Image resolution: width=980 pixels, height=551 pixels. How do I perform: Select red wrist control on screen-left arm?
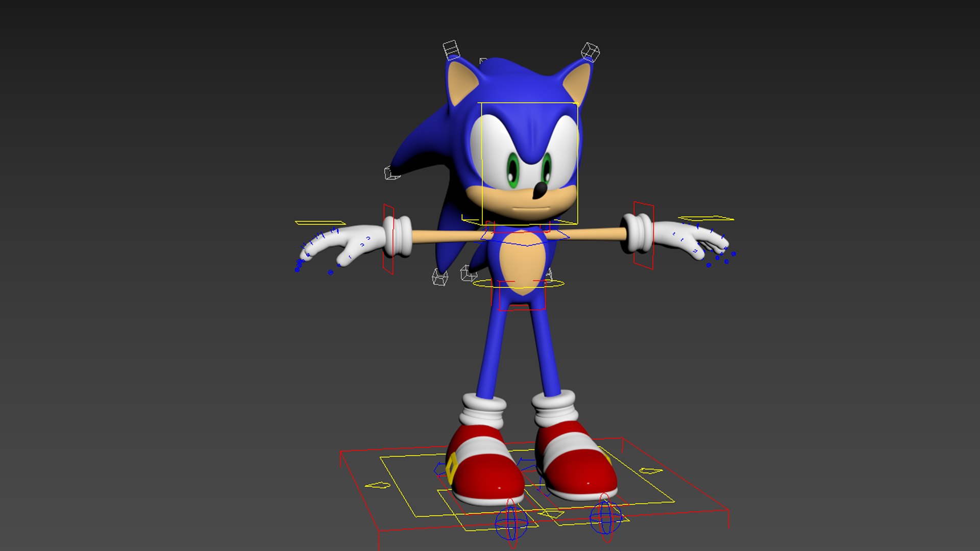388,239
